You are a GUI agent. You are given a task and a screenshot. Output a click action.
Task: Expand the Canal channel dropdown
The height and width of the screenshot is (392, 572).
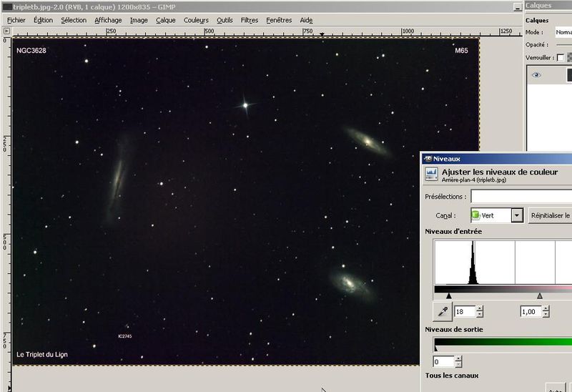tap(516, 215)
